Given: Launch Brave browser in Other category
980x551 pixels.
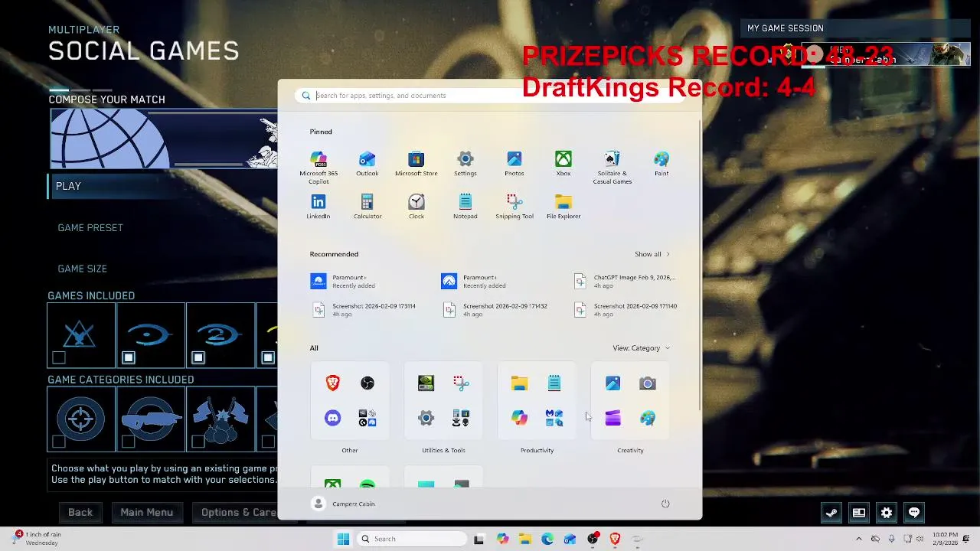Looking at the screenshot, I should [332, 383].
